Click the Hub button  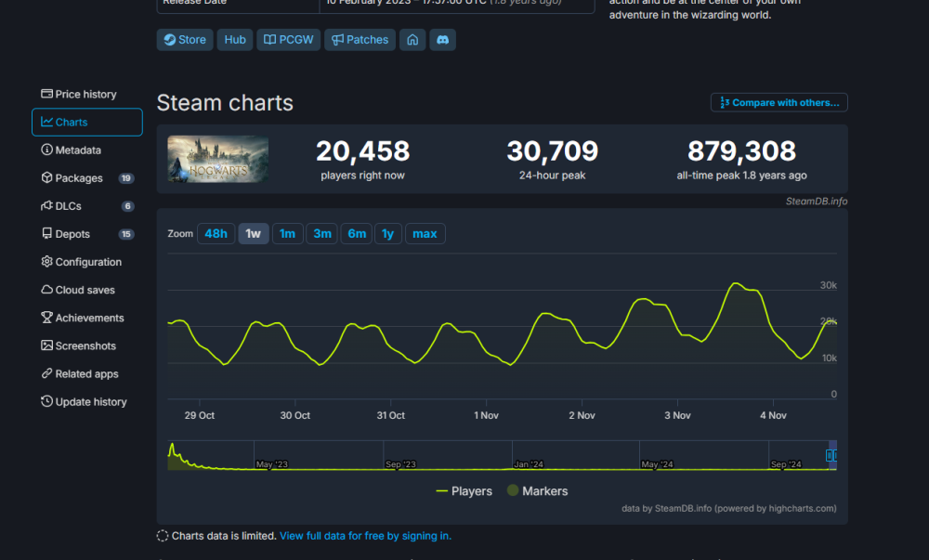tap(235, 40)
